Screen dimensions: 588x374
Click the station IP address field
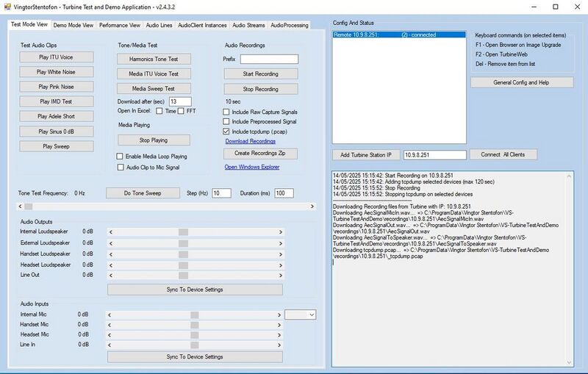[x=434, y=155]
